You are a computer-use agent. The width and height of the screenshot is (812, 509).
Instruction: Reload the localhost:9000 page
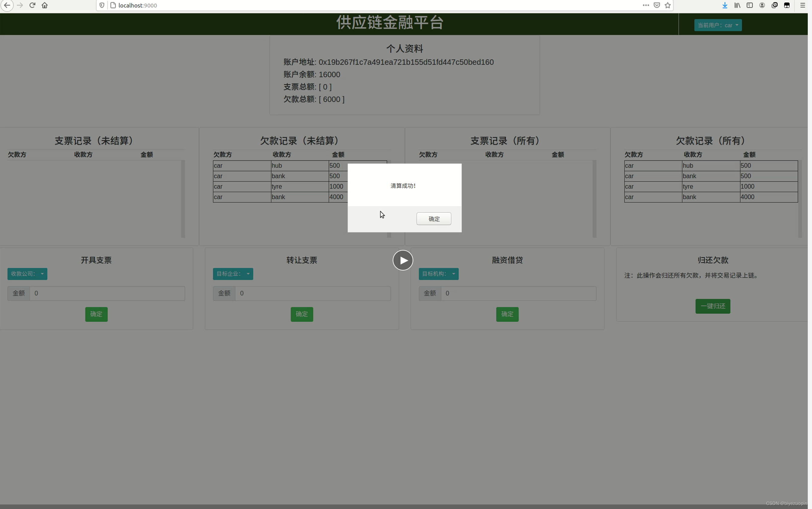coord(33,5)
